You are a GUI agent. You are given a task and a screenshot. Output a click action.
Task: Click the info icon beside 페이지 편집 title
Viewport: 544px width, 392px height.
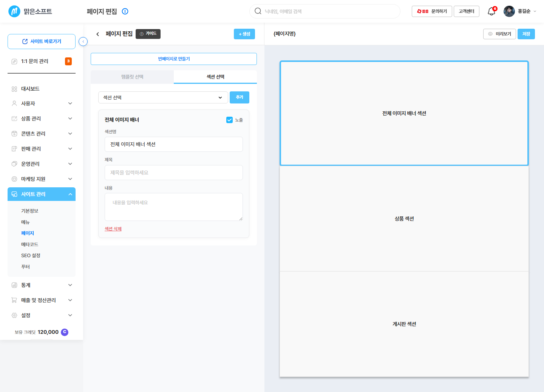pos(125,11)
